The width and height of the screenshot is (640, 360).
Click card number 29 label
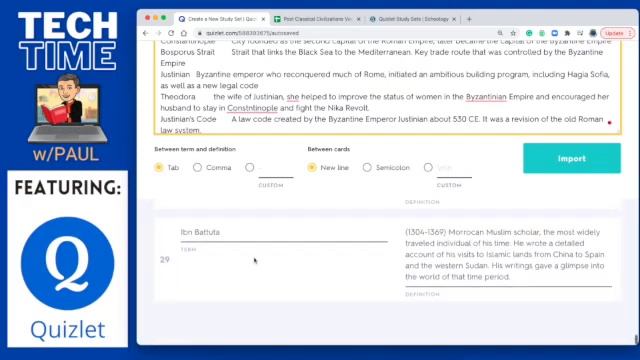point(165,260)
